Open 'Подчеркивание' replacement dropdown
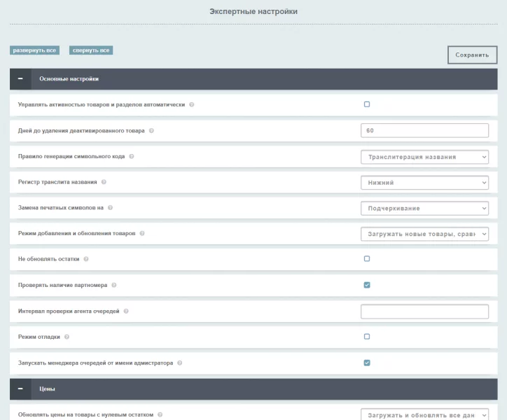This screenshot has width=507, height=420. pyautogui.click(x=424, y=208)
